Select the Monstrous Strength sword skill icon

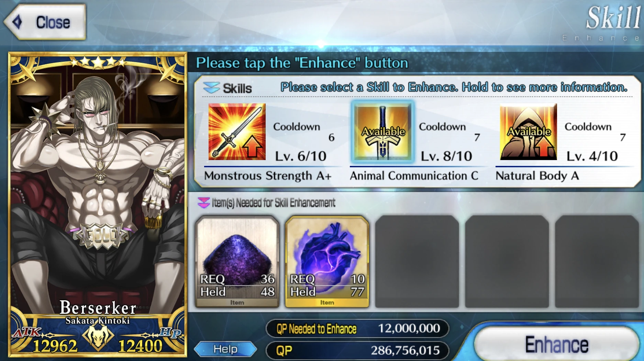click(237, 132)
